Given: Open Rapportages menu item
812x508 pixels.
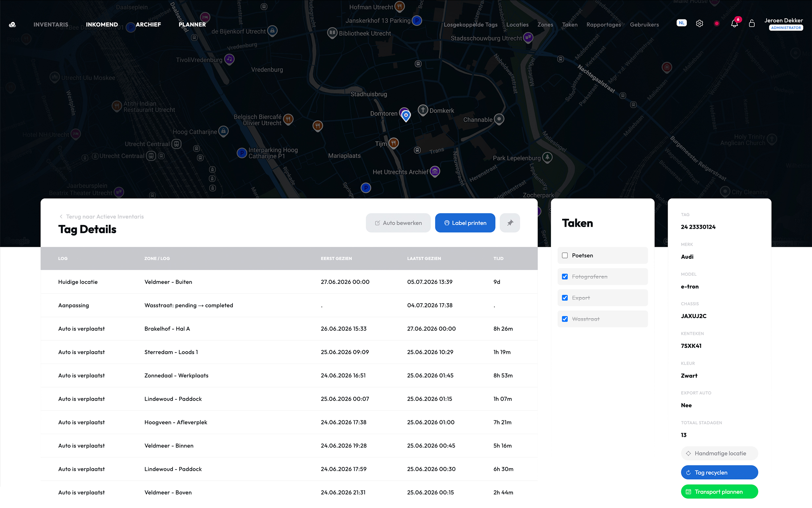Looking at the screenshot, I should (603, 25).
